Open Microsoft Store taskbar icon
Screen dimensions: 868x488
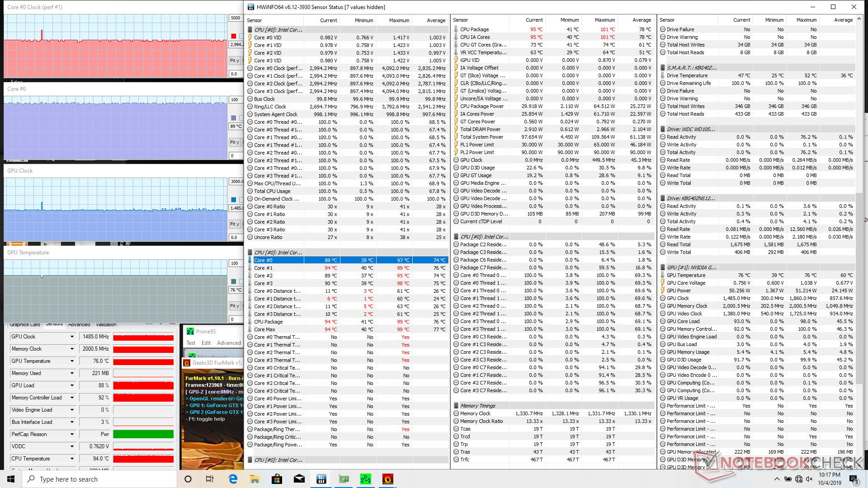277,479
